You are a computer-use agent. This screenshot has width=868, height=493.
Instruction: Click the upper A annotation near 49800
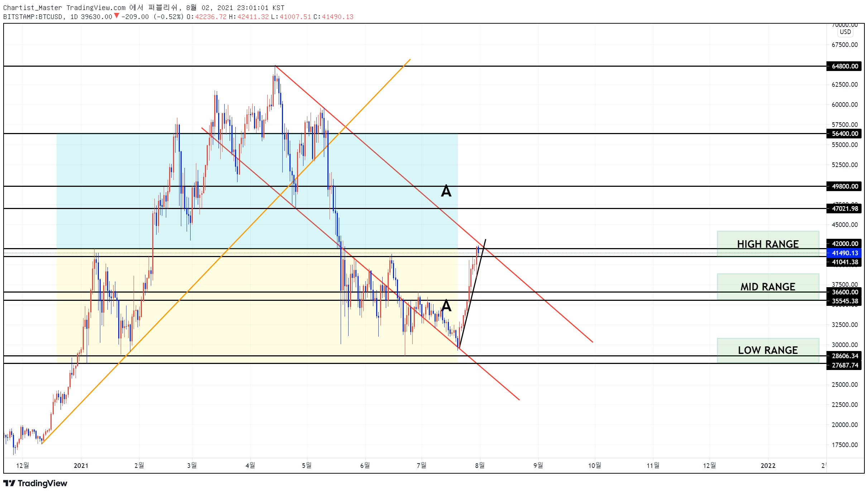(446, 191)
